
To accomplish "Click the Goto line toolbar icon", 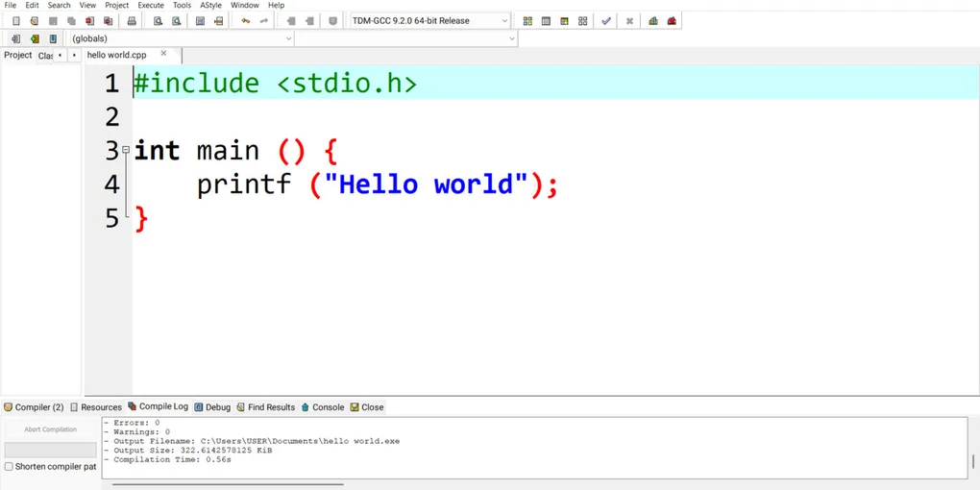I will point(218,20).
